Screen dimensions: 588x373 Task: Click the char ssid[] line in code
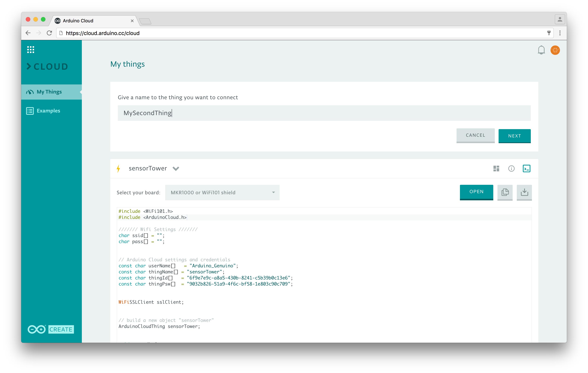pyautogui.click(x=142, y=236)
